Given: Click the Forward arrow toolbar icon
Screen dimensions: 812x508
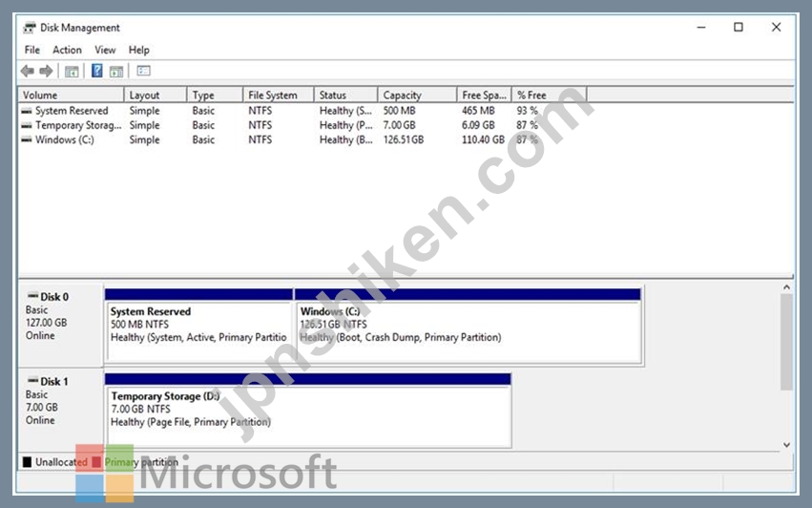Looking at the screenshot, I should [x=46, y=71].
